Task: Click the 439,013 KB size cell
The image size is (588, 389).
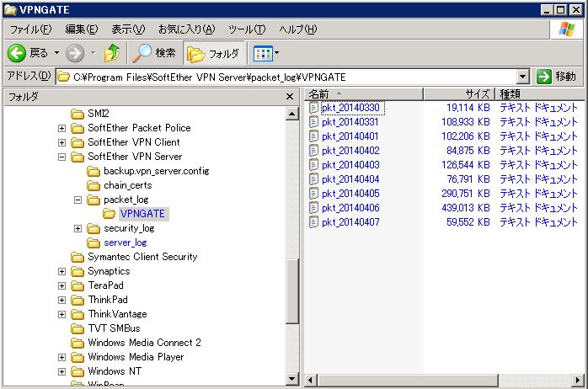Action: point(465,208)
